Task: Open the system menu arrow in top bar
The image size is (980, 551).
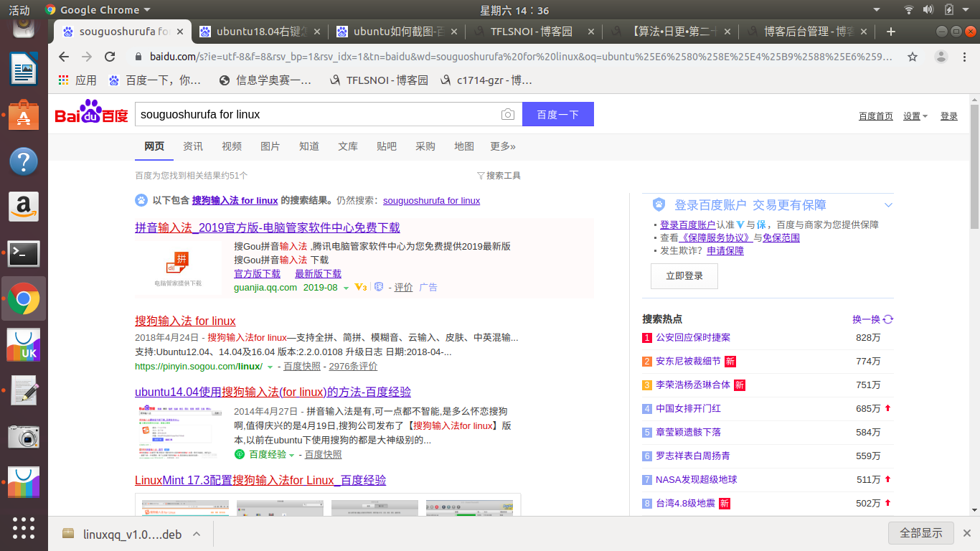Action: (x=967, y=10)
